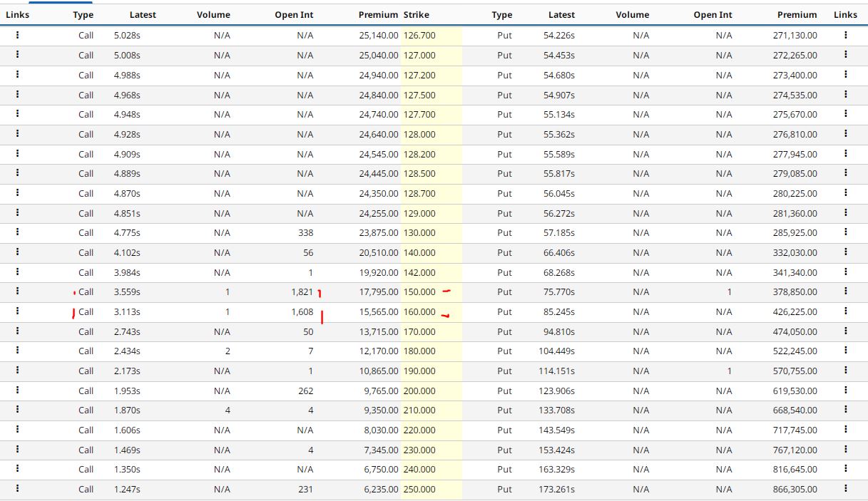Screen dimensions: 868x501
Task: Click left three-dot menu on 130.000 call row
Action: pos(17,232)
